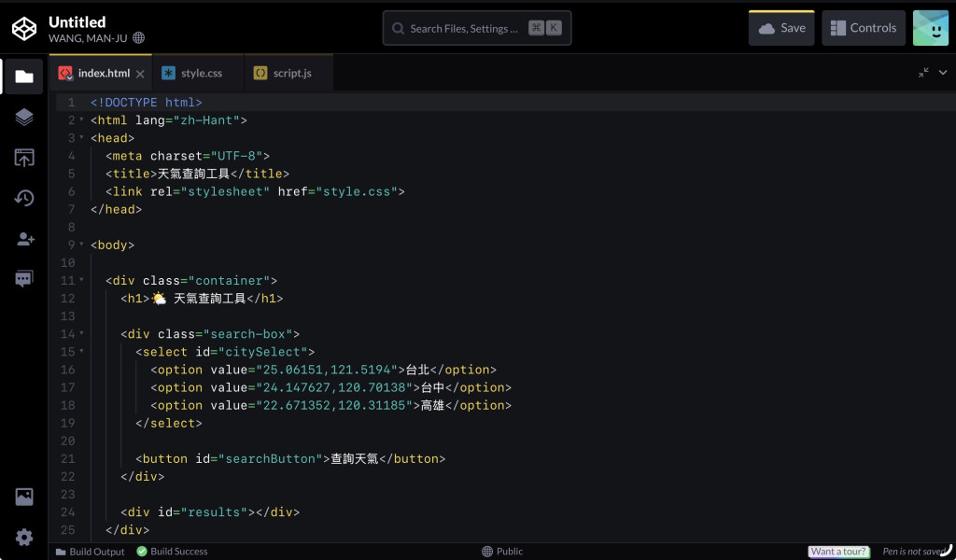This screenshot has height=560, width=956.
Task: Click the 'Pen is not saved' status text
Action: (913, 552)
